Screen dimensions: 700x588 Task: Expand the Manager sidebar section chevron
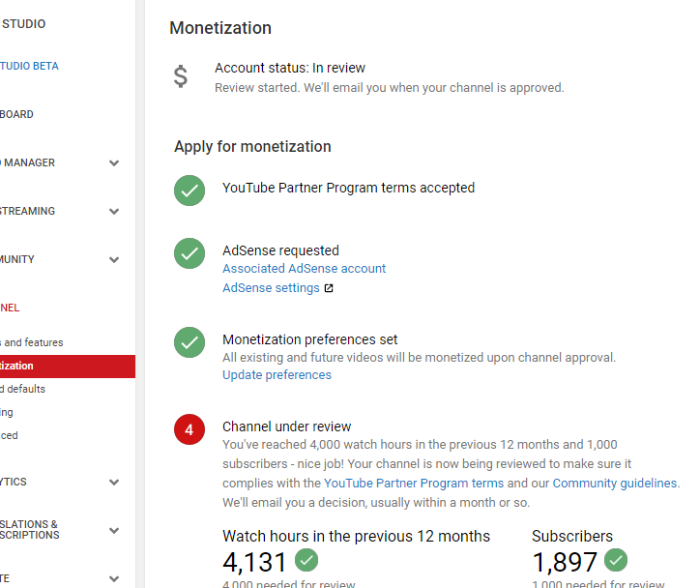coord(114,163)
